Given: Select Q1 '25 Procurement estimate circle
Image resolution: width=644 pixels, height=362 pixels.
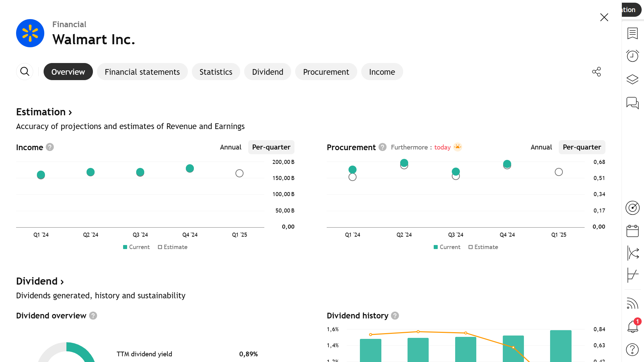Looking at the screenshot, I should (559, 172).
